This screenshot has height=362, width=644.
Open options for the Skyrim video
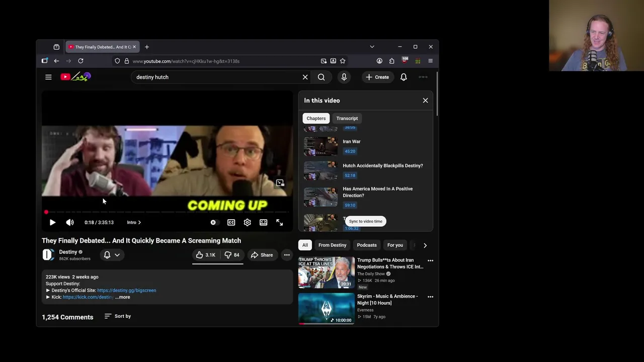point(430,297)
